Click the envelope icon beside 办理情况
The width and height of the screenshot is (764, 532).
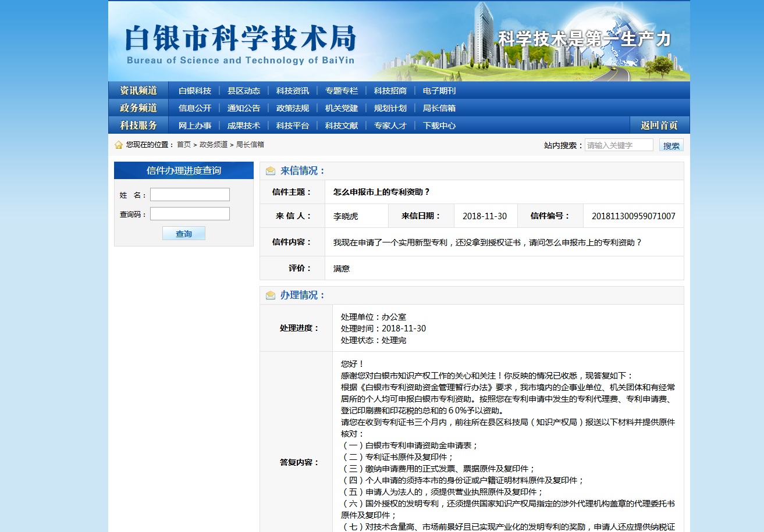[271, 295]
